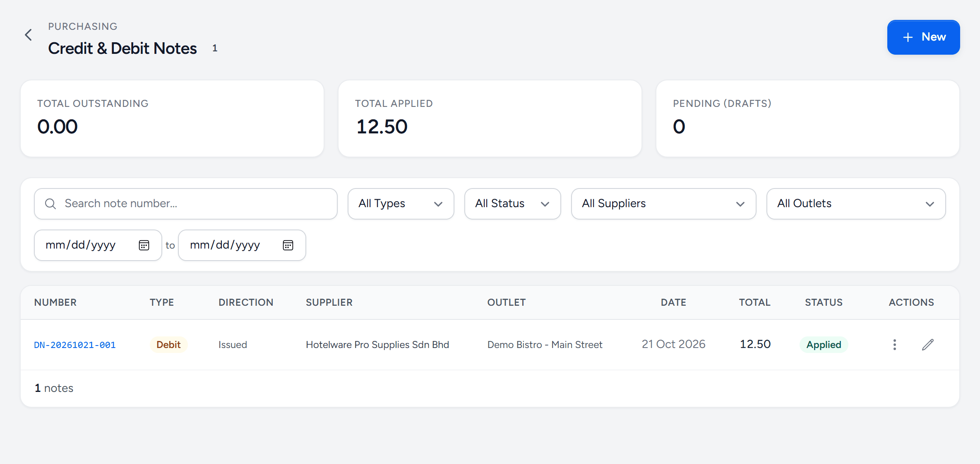Viewport: 980px width, 464px height.
Task: Open note DN-20261021-001
Action: coord(75,345)
